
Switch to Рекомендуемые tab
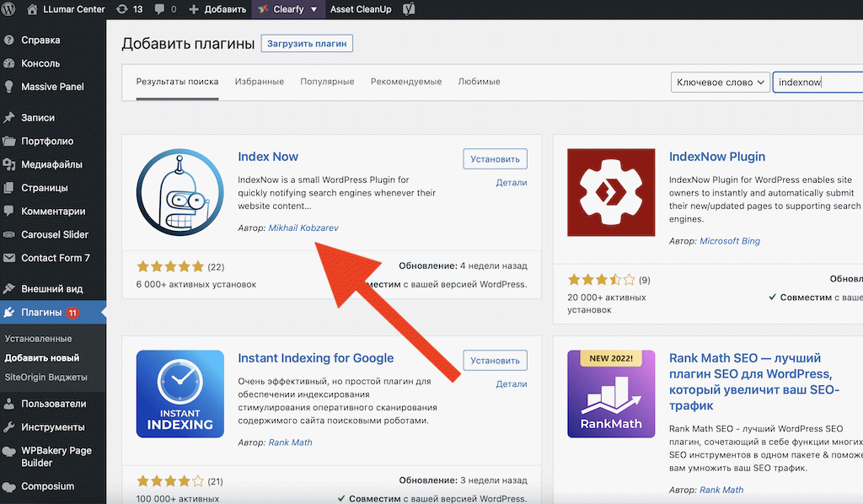(406, 82)
